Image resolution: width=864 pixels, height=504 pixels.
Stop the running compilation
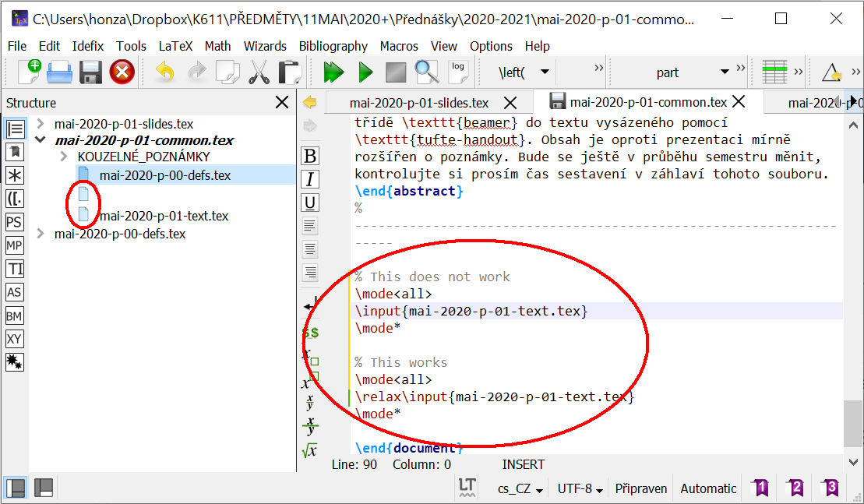point(394,72)
